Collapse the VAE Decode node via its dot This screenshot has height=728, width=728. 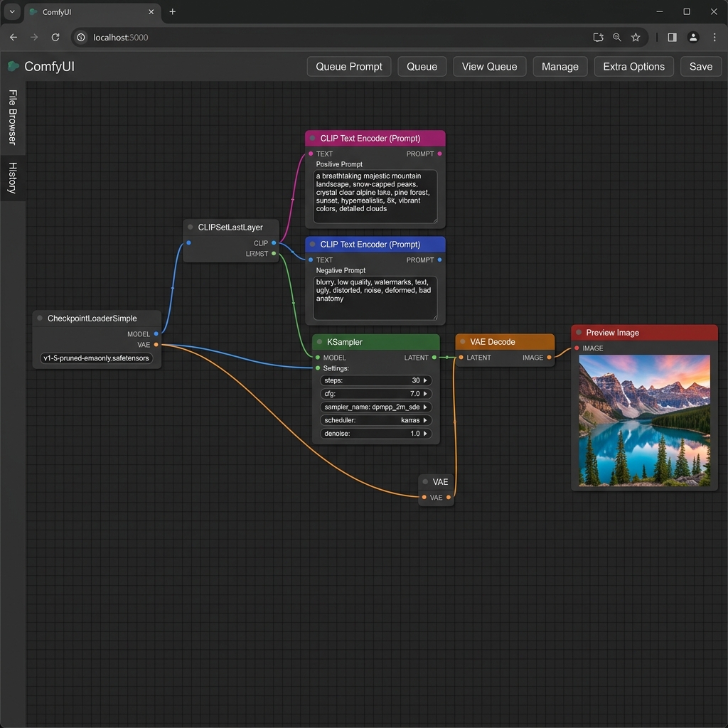[462, 342]
